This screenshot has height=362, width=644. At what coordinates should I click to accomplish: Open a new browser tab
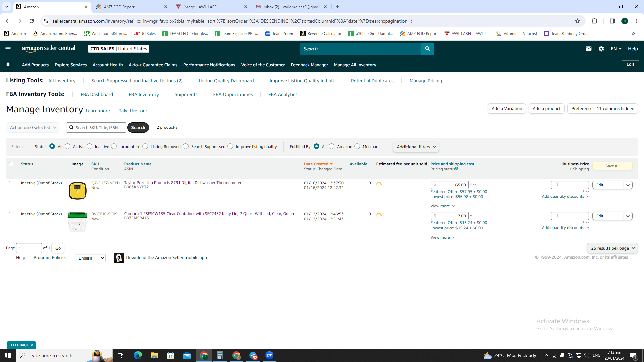tap(337, 7)
